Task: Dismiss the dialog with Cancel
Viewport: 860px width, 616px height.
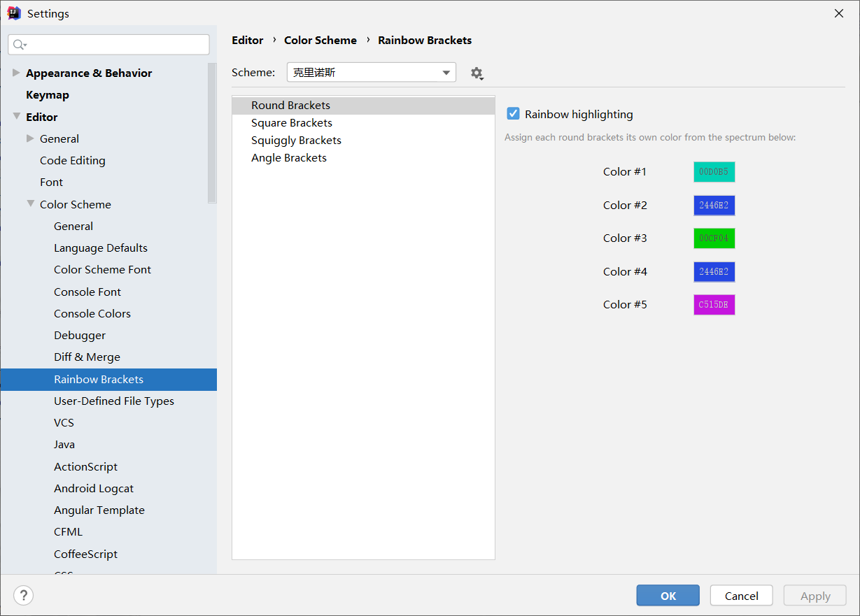Action: tap(741, 595)
